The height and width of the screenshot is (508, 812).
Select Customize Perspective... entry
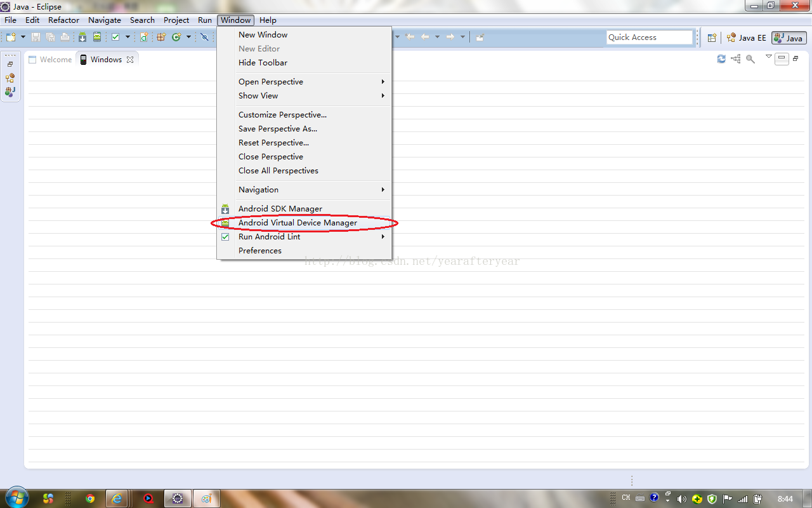(x=304, y=115)
